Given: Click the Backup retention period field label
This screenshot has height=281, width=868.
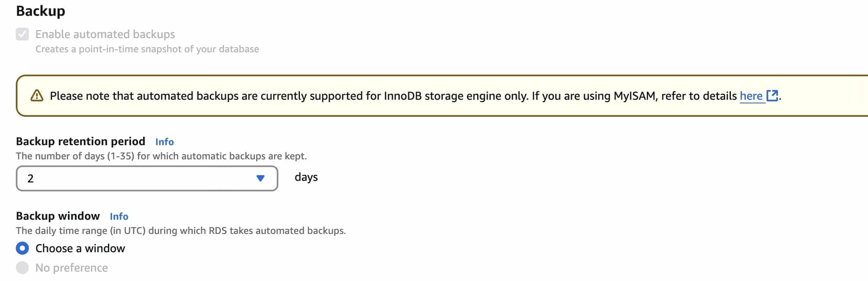Looking at the screenshot, I should click(x=81, y=142).
